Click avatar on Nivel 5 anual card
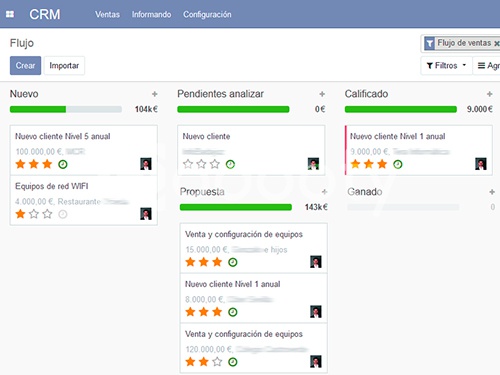 point(146,164)
